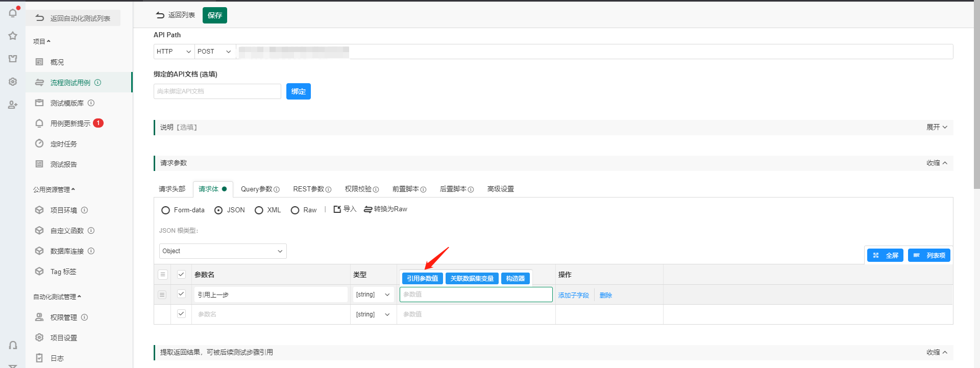This screenshot has height=368, width=980.
Task: Open type dropdown for 引用上一步 row
Action: (373, 295)
